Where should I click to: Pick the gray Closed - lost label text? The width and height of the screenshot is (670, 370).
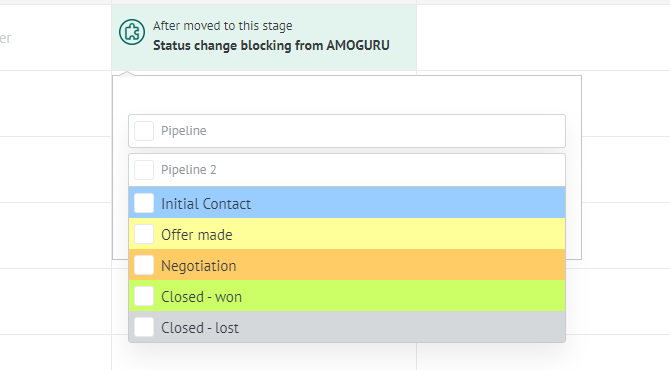coord(200,328)
